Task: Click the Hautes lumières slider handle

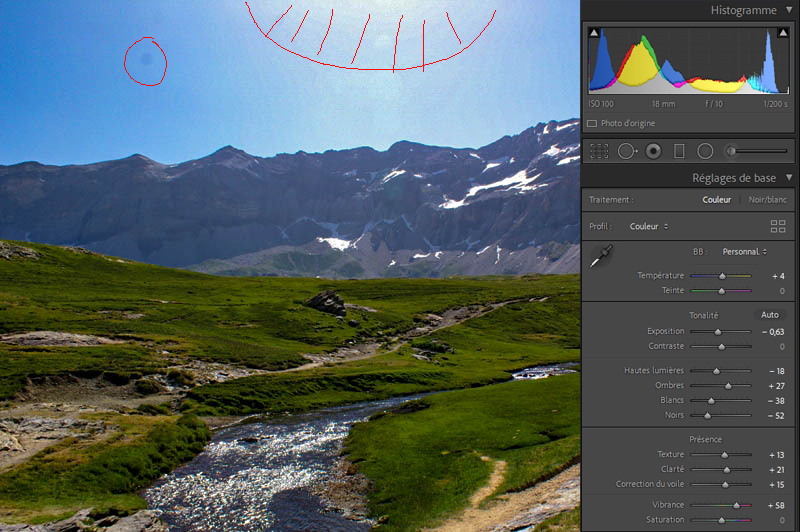Action: [716, 371]
